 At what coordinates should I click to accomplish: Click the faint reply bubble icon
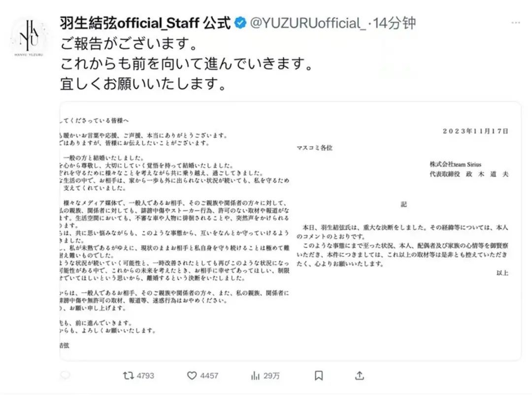tap(65, 375)
